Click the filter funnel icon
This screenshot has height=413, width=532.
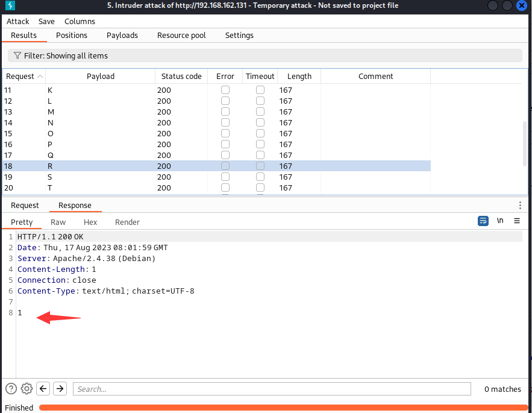pos(17,55)
